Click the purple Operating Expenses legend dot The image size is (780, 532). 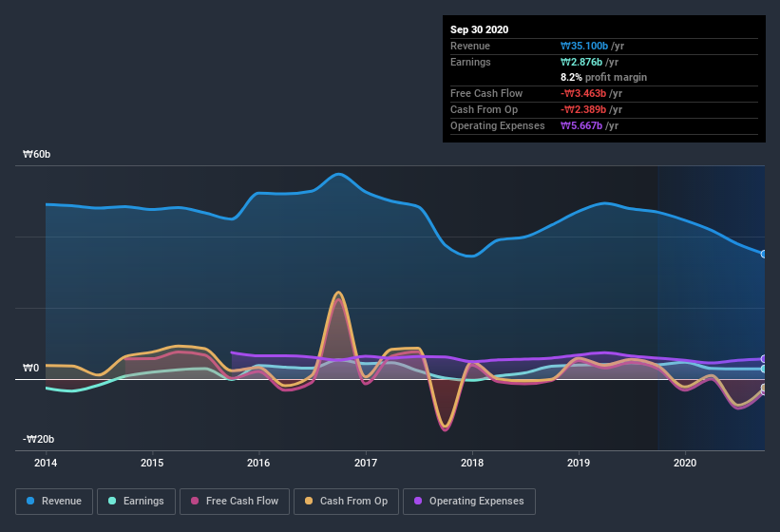[418, 501]
